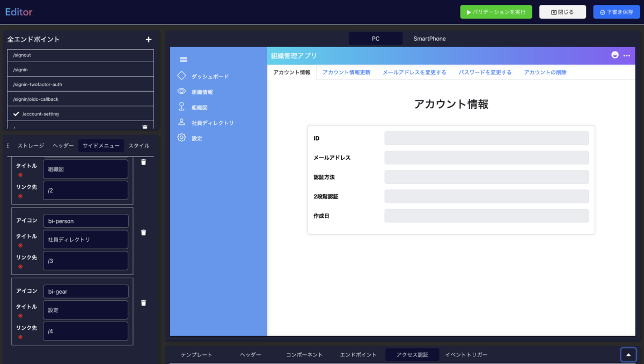Open ダッシュボード in the preview sidebar
This screenshot has height=364, width=644.
tap(210, 77)
